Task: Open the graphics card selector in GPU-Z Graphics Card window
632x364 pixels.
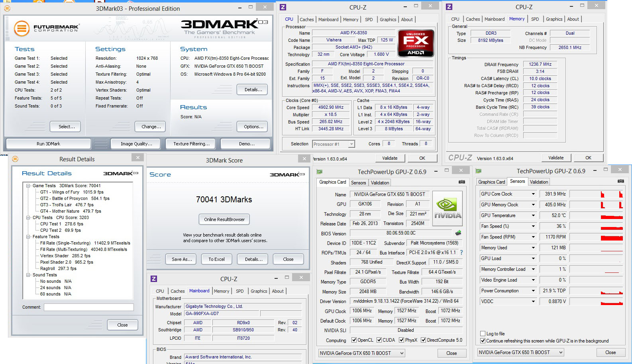Action: (x=361, y=353)
